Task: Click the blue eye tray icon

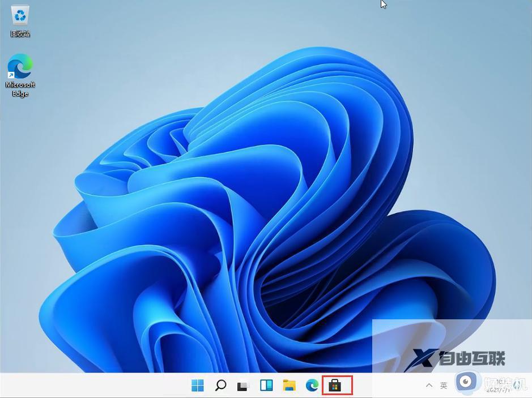Action: [x=466, y=382]
